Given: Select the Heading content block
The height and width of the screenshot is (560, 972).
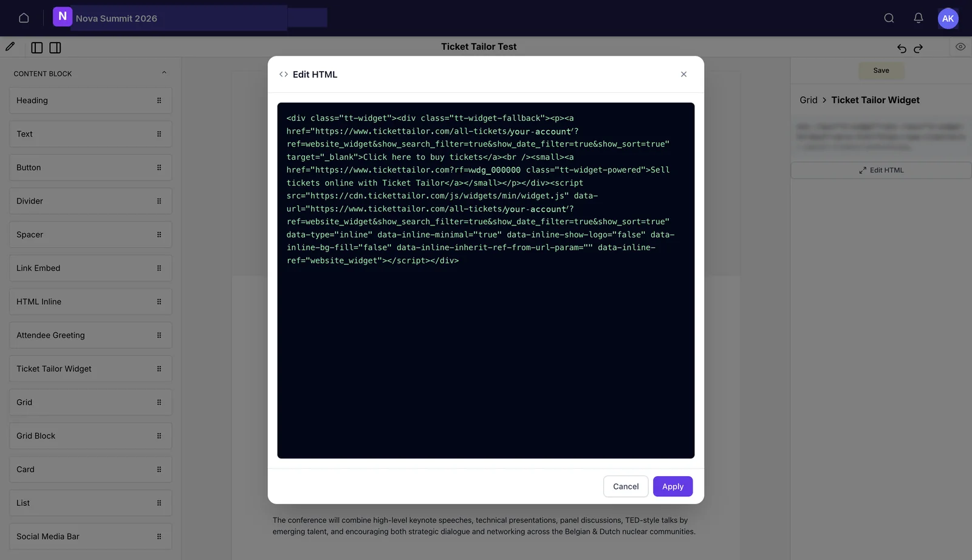Looking at the screenshot, I should pyautogui.click(x=91, y=101).
